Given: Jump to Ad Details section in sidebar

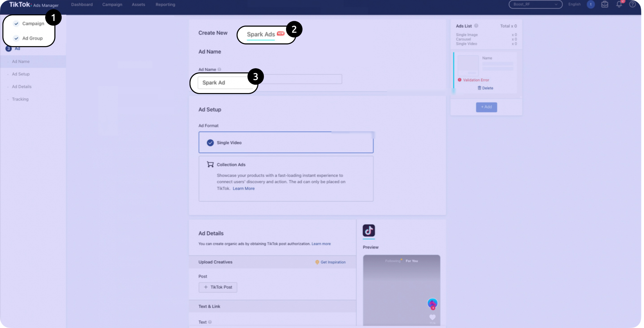Looking at the screenshot, I should click(x=22, y=87).
